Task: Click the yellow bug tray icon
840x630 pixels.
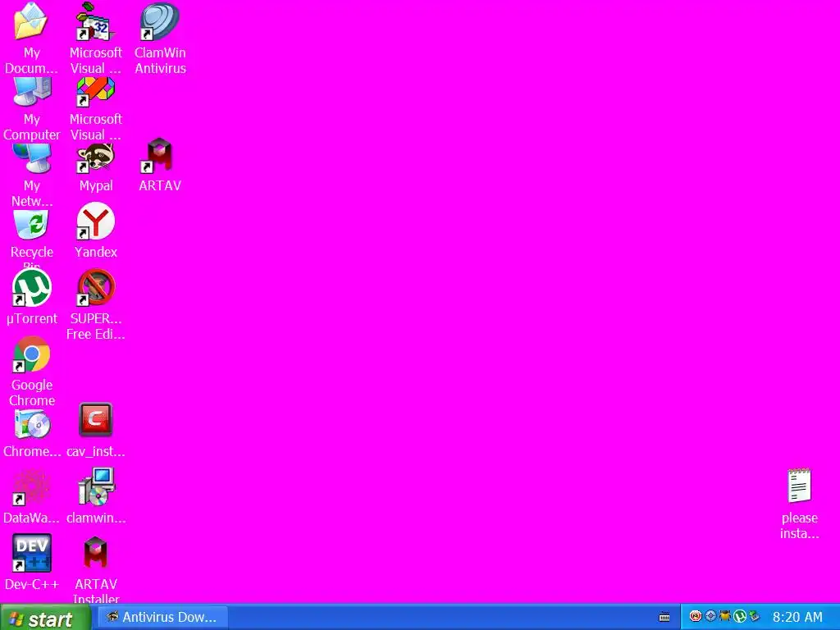Action: click(x=725, y=617)
